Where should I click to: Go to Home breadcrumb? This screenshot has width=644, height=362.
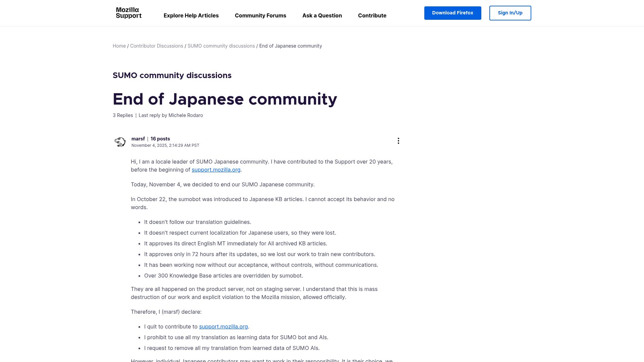119,46
